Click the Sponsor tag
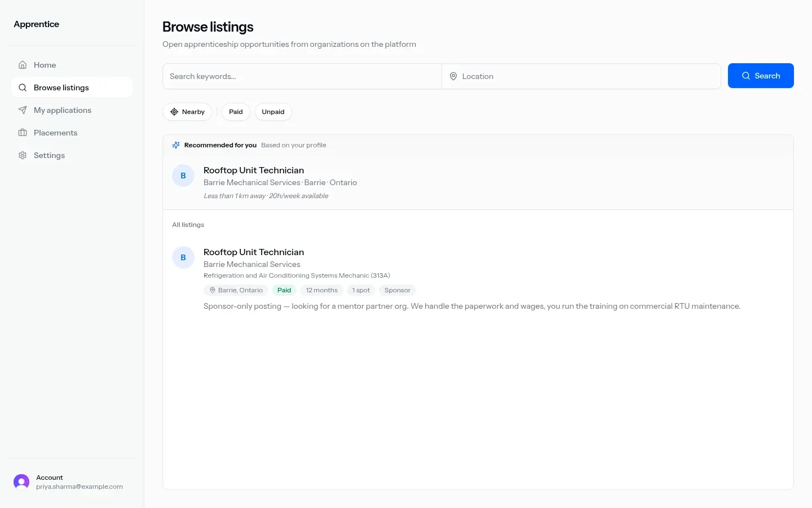 pyautogui.click(x=398, y=290)
